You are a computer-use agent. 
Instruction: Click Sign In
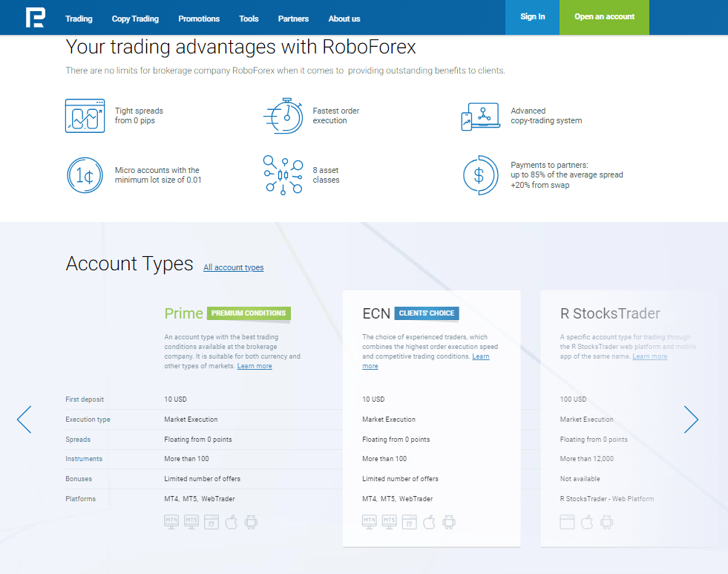(x=532, y=17)
